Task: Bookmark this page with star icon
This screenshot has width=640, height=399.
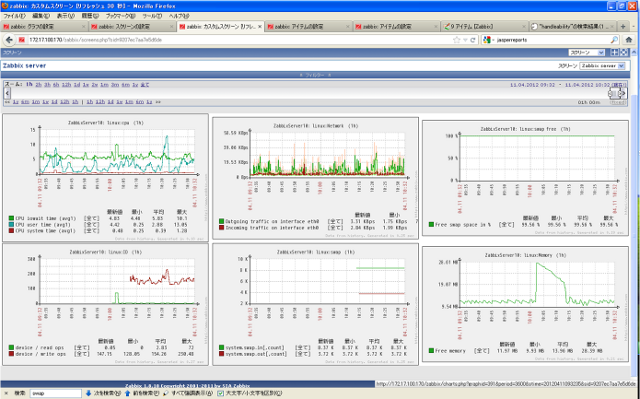Action: [456, 40]
